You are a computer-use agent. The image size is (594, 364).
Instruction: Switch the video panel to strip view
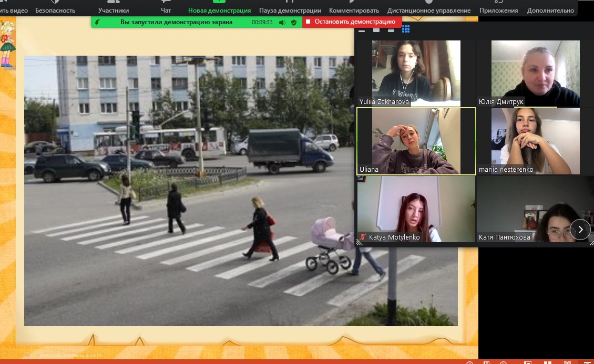pyautogui.click(x=391, y=29)
